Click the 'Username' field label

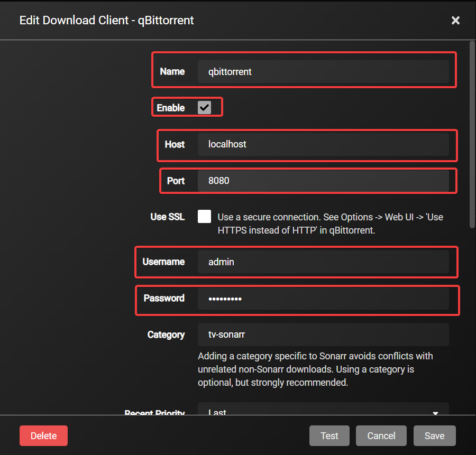[x=163, y=262]
